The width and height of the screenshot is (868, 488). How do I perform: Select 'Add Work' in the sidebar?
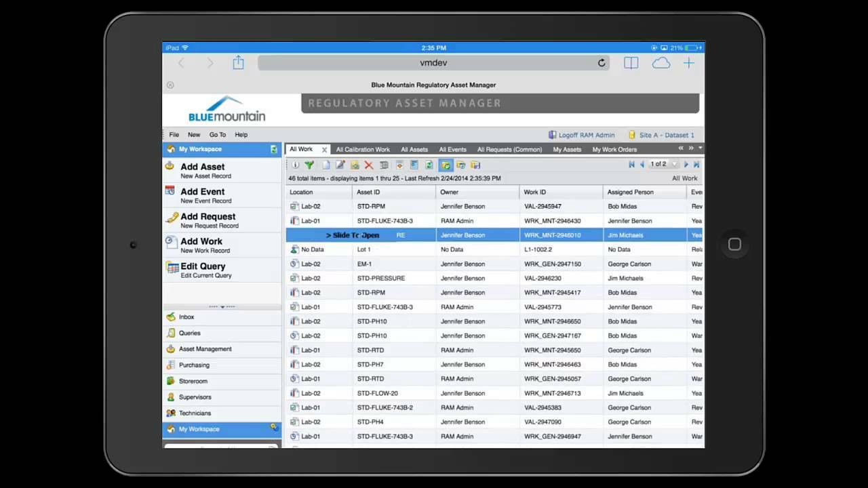[201, 241]
